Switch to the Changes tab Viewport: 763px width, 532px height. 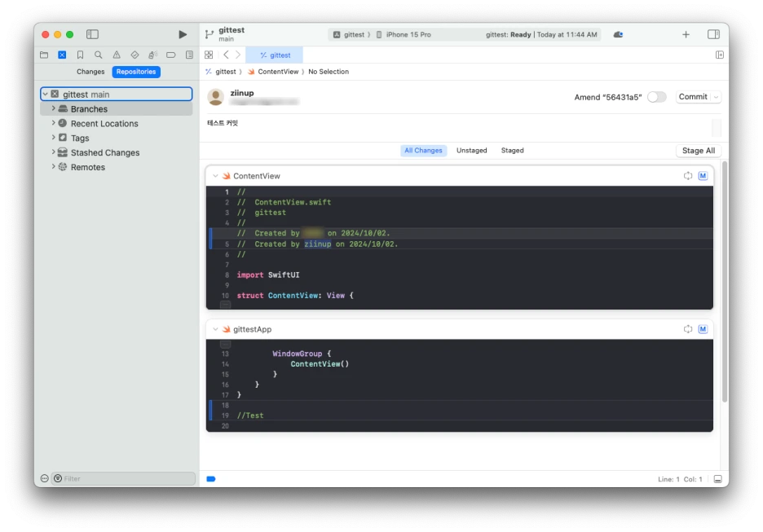coord(90,72)
